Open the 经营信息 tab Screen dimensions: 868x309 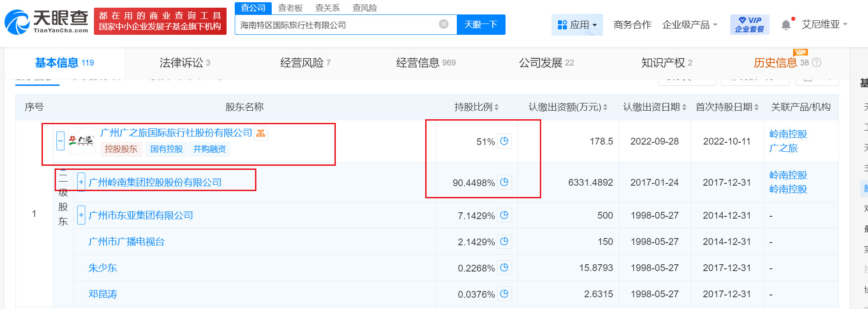(x=426, y=63)
